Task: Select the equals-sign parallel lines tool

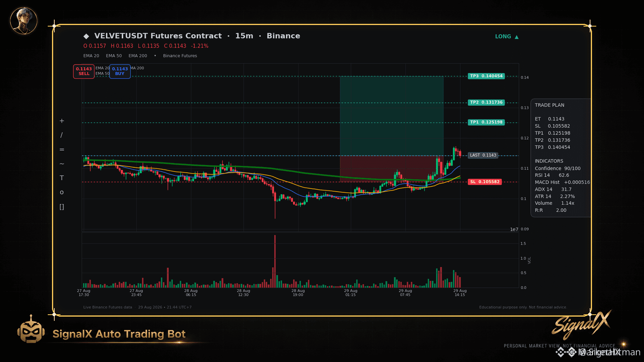Action: click(62, 150)
